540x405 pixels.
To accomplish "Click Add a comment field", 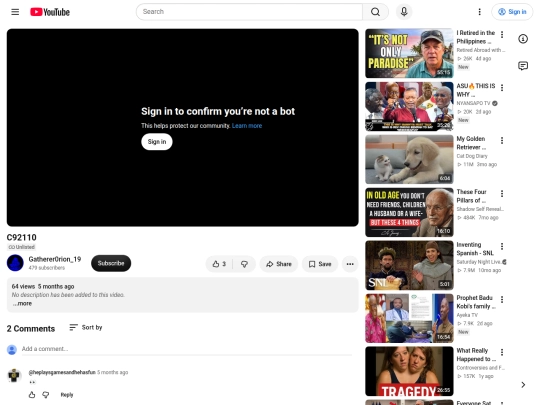I will click(187, 349).
